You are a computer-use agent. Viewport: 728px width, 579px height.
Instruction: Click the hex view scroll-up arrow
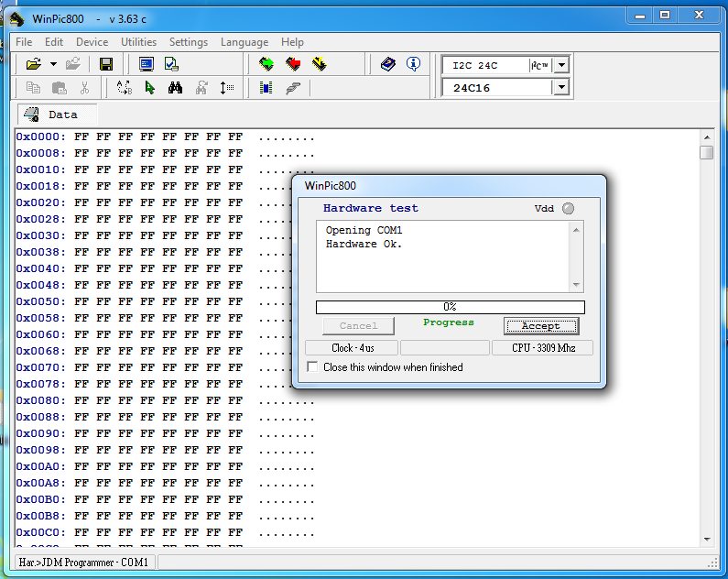point(707,137)
